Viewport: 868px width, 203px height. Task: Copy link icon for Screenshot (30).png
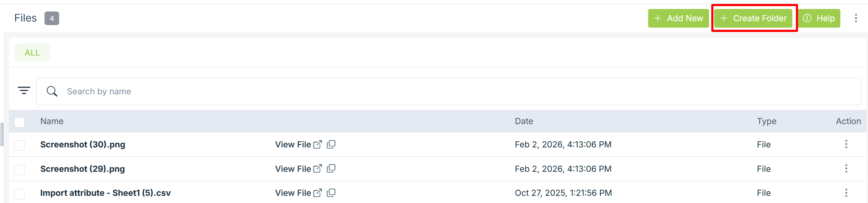click(331, 144)
